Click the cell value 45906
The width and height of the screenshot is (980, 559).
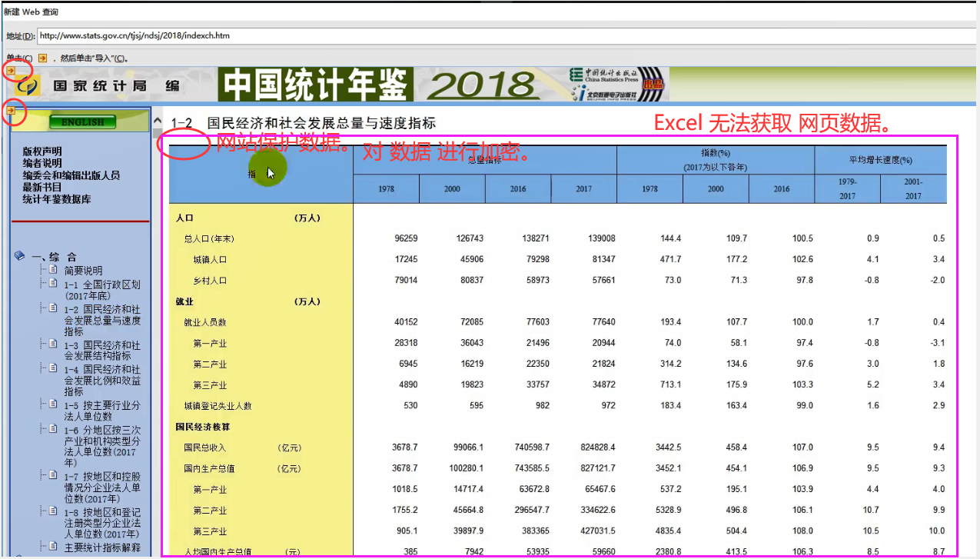471,260
